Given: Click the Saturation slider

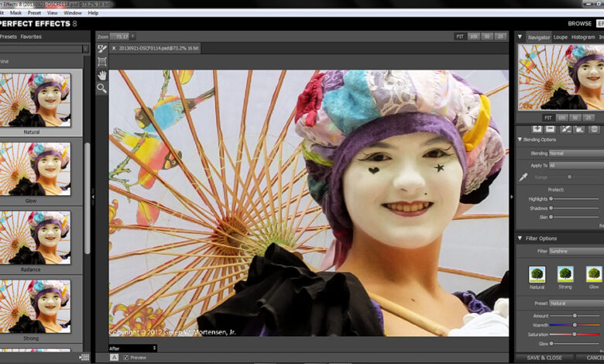Looking at the screenshot, I should 575,335.
